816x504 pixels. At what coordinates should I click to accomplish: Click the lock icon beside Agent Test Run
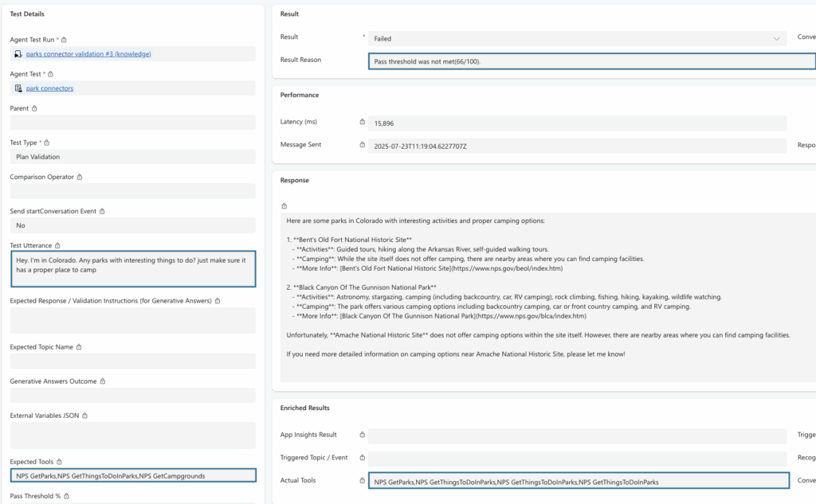(x=65, y=40)
